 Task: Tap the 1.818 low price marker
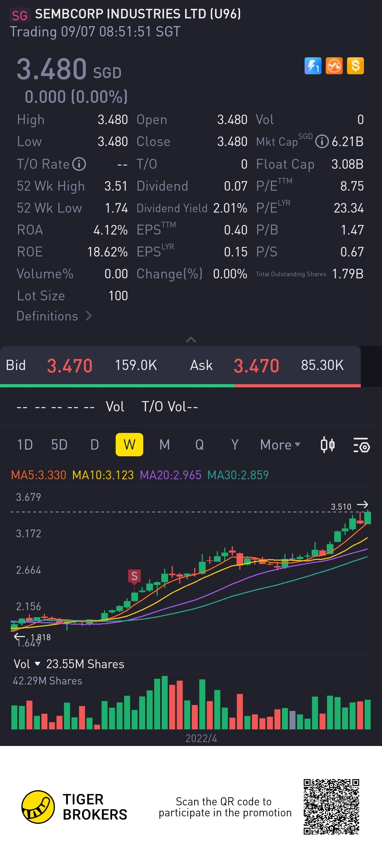click(x=41, y=637)
